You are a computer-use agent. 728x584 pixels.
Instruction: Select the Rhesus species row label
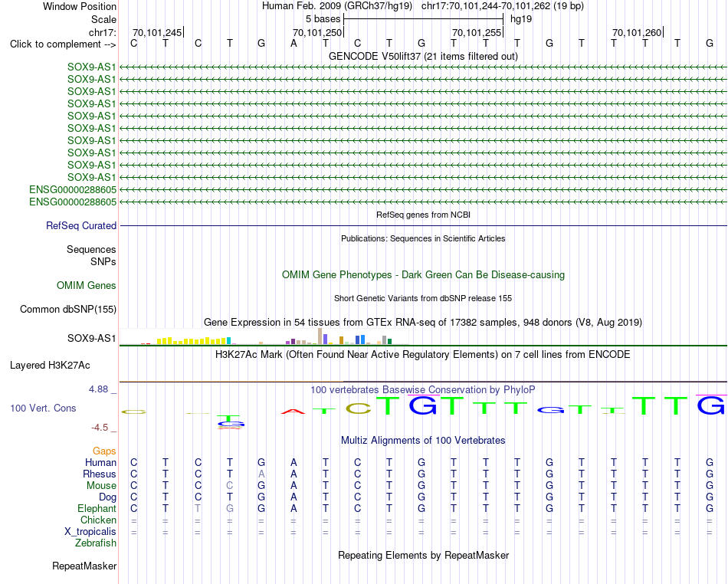point(100,474)
